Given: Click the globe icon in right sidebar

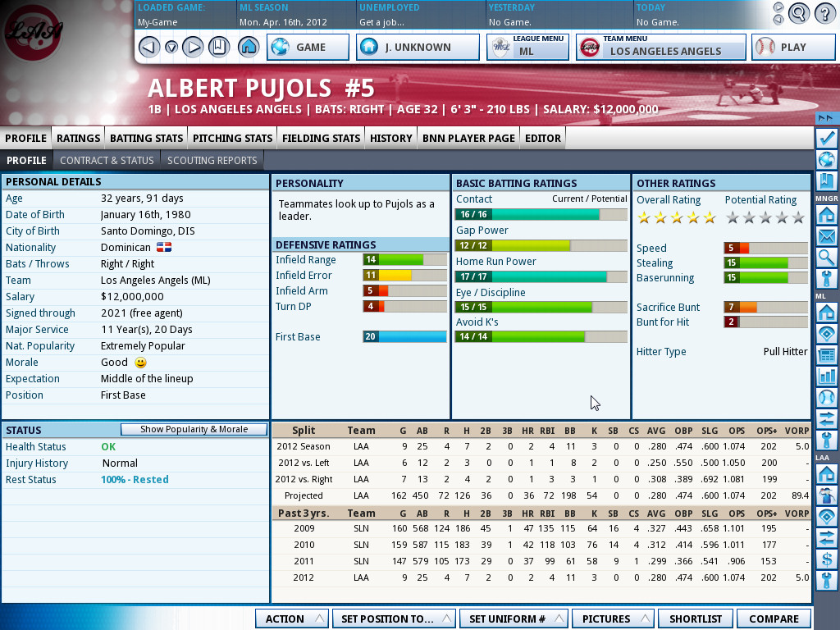Looking at the screenshot, I should (827, 160).
